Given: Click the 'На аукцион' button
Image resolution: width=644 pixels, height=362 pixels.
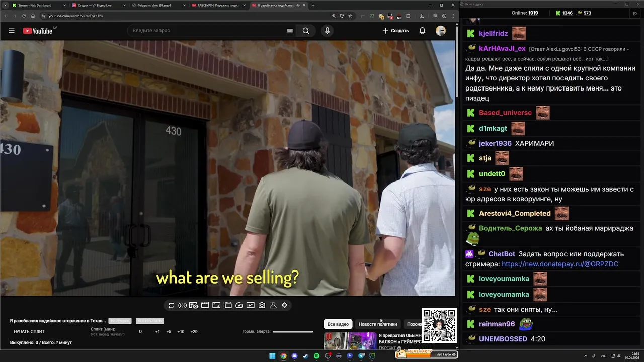Looking at the screenshot, I should point(120,321).
